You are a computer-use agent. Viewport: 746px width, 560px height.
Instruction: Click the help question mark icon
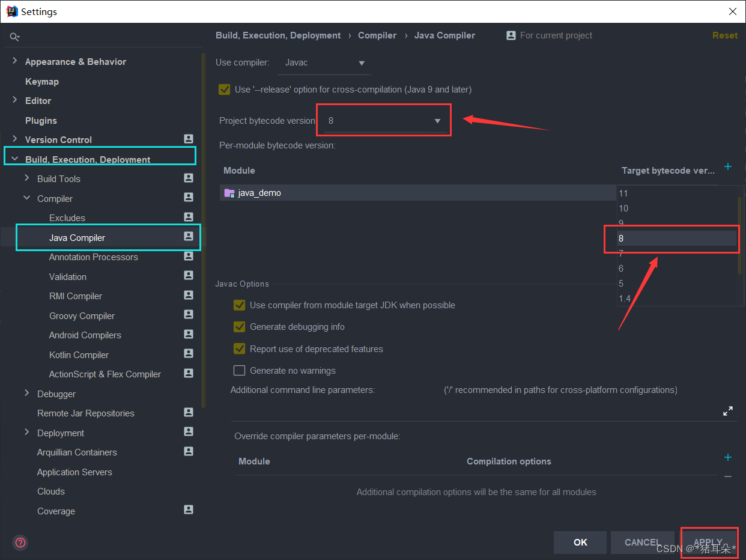(21, 543)
